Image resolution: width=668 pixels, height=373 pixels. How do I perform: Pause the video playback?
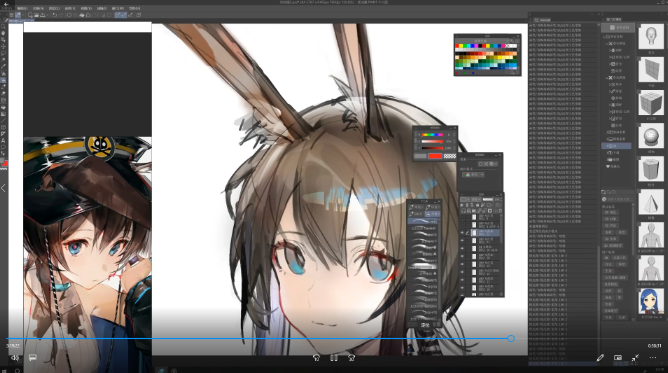coord(334,358)
